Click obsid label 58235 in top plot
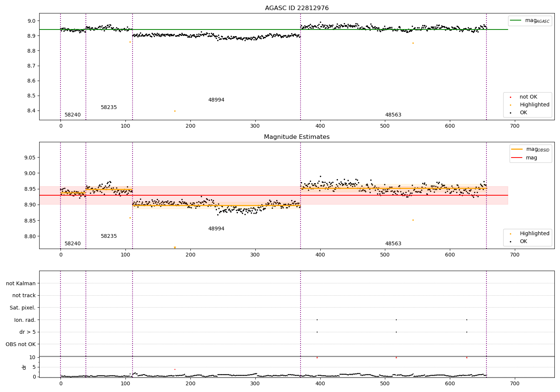 click(x=109, y=108)
